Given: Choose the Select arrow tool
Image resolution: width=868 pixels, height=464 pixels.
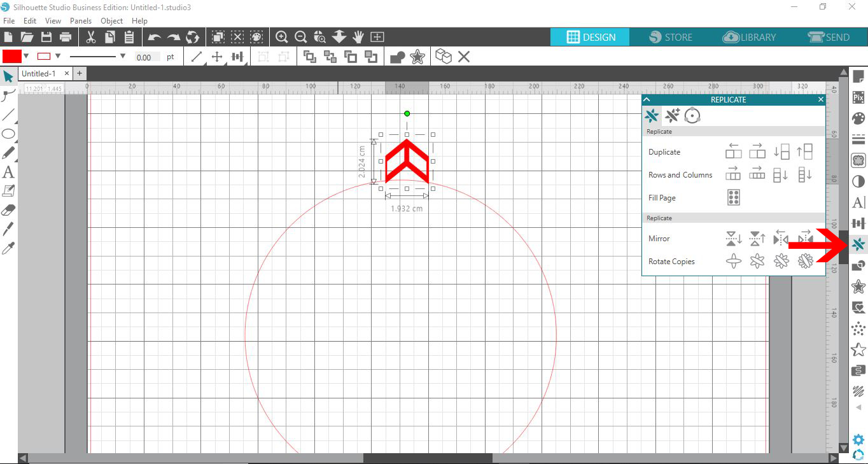Looking at the screenshot, I should pos(8,77).
